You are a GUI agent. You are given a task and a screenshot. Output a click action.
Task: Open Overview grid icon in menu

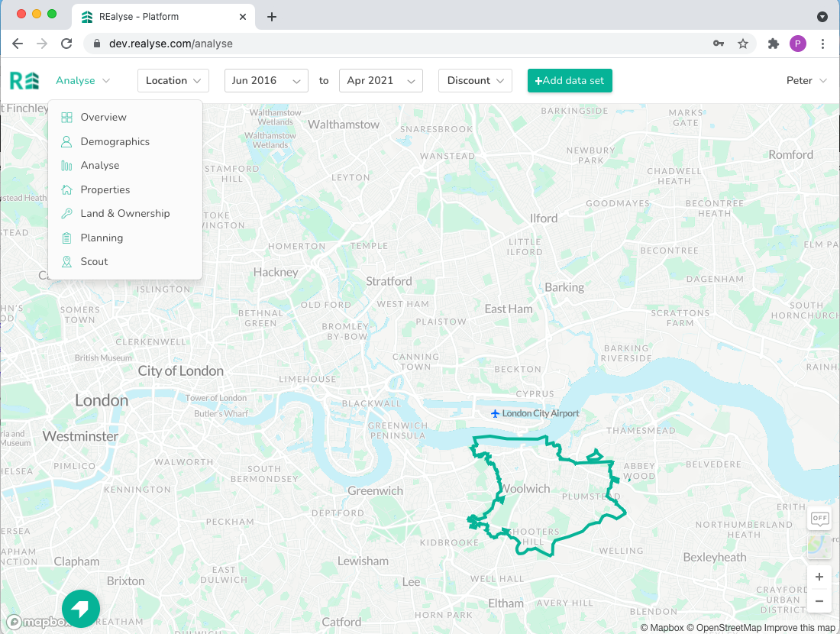[66, 118]
